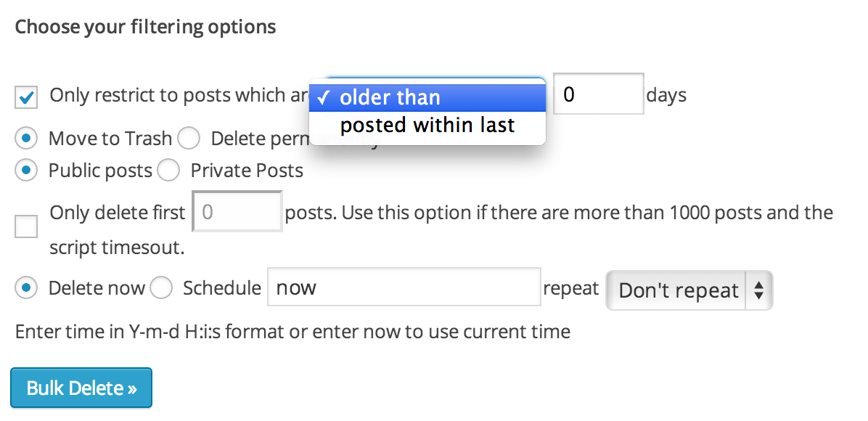Click the checkmark icon beside 'older than'

[324, 98]
